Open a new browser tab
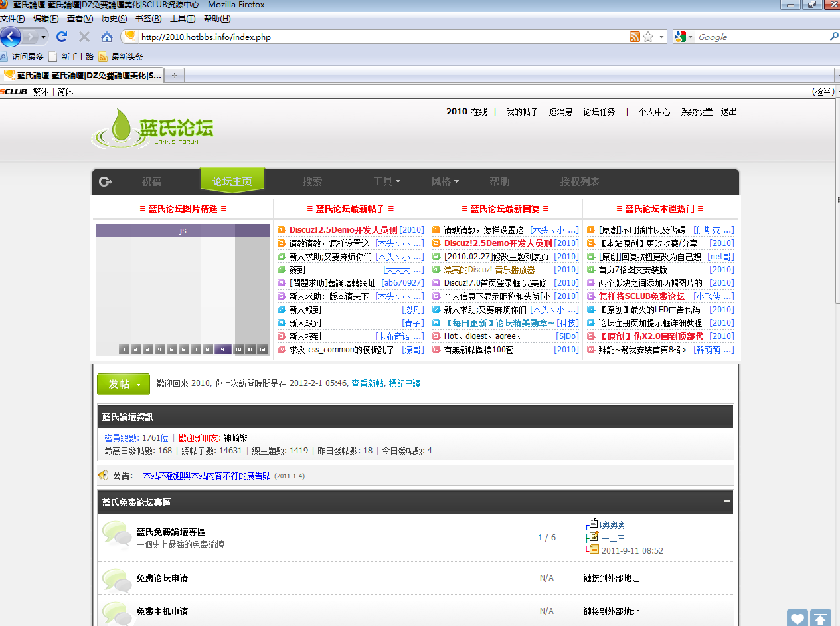This screenshot has height=626, width=840. tap(175, 76)
